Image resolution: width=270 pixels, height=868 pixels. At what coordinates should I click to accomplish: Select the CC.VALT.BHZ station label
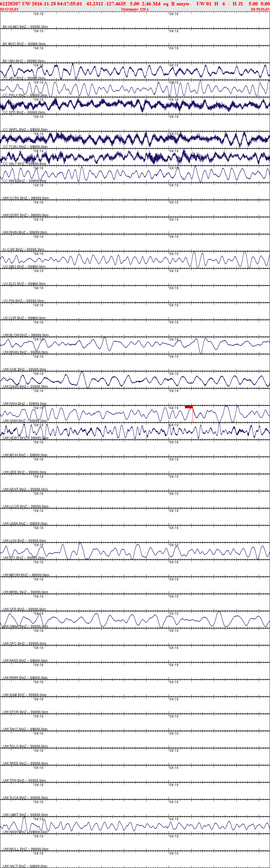coord(25,164)
